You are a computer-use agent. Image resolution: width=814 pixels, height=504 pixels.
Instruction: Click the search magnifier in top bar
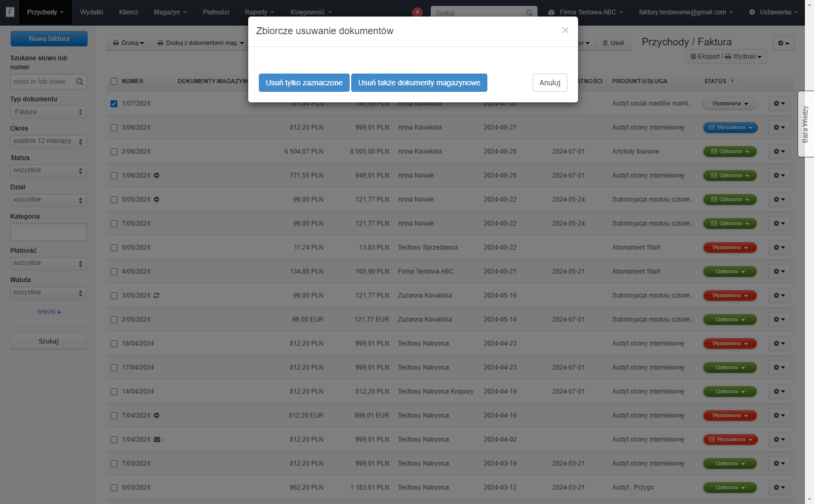pos(529,13)
